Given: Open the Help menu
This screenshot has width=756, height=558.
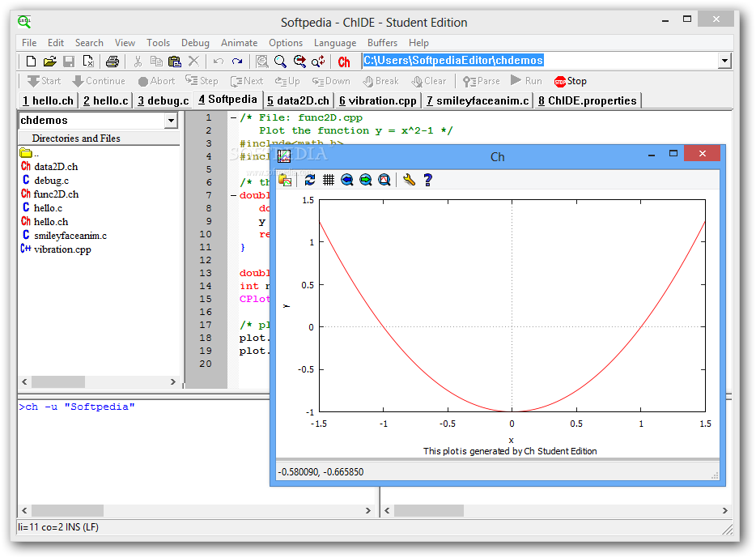Looking at the screenshot, I should tap(418, 42).
